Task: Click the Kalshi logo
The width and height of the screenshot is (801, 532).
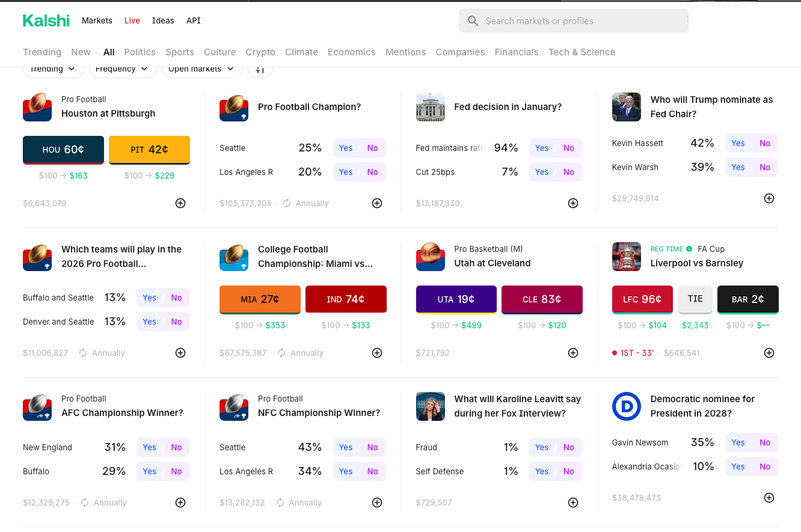Action: point(46,20)
